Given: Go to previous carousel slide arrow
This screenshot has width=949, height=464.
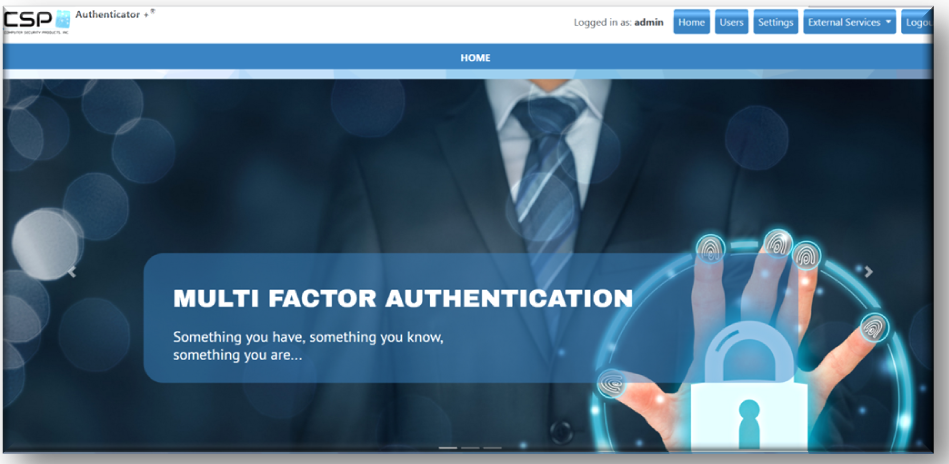Looking at the screenshot, I should (x=72, y=272).
